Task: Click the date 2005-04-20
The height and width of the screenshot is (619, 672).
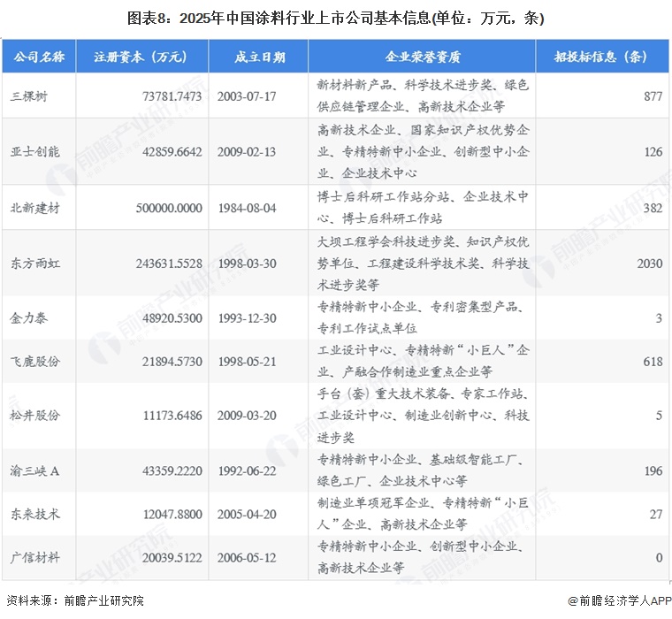Action: click(x=247, y=514)
